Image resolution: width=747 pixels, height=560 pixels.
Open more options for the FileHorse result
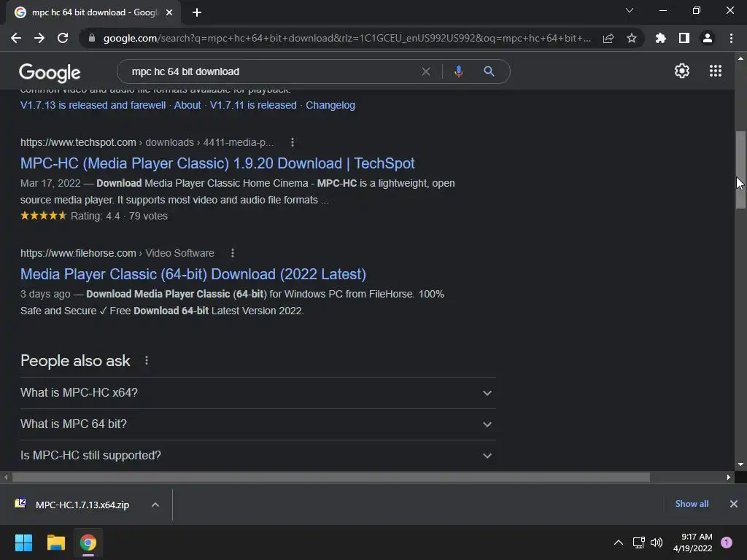click(x=233, y=253)
